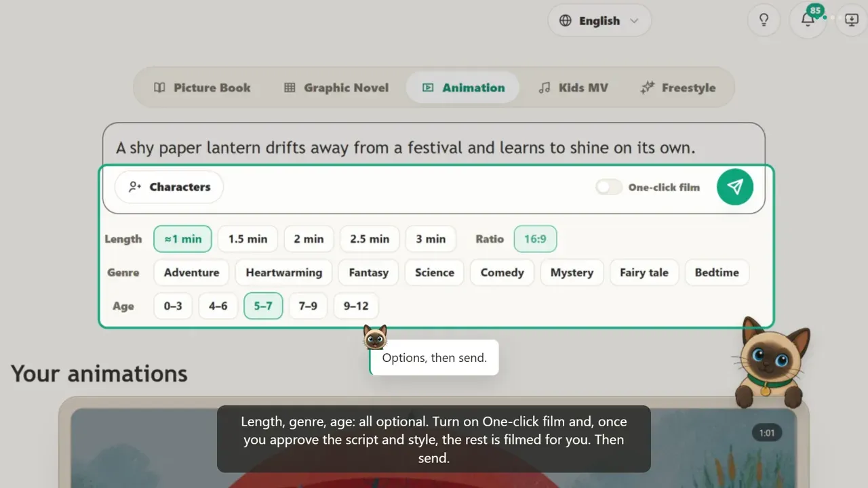The height and width of the screenshot is (488, 868).
Task: Click the green paper-plane send button
Action: [735, 186]
